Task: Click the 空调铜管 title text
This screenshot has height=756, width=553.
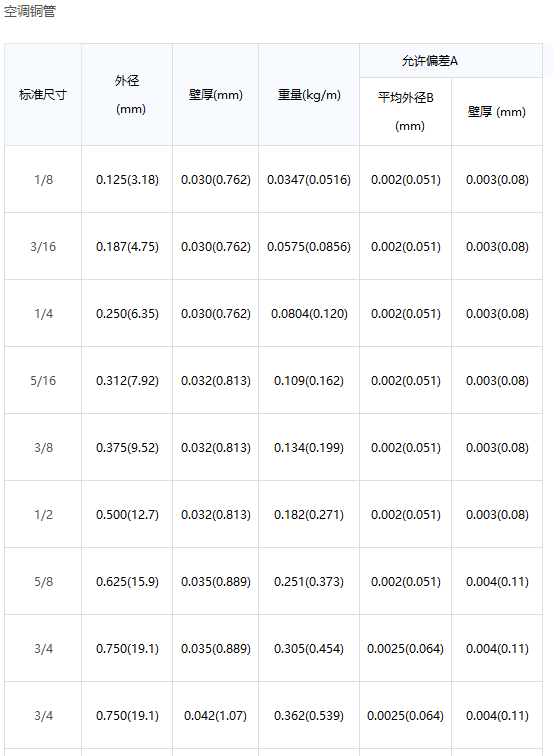Action: pyautogui.click(x=30, y=12)
